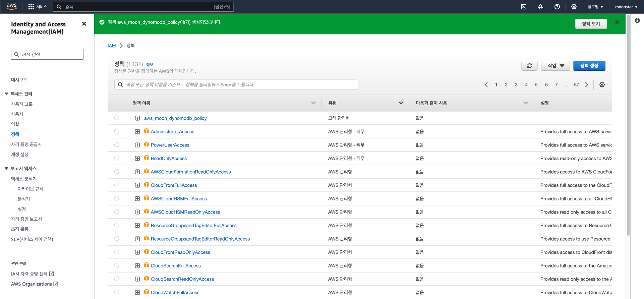This screenshot has width=644, height=299.
Task: Open the 작업 actions dropdown
Action: [556, 66]
